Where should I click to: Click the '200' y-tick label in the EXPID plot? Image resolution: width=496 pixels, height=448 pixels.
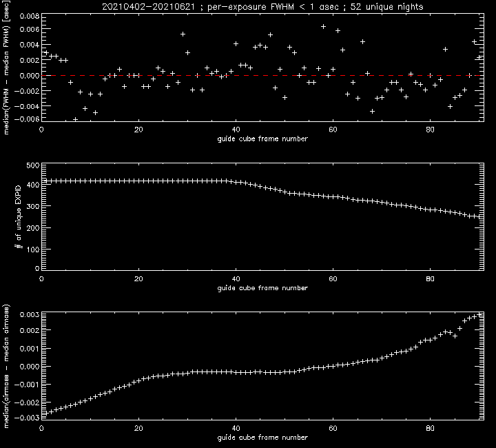(33, 228)
